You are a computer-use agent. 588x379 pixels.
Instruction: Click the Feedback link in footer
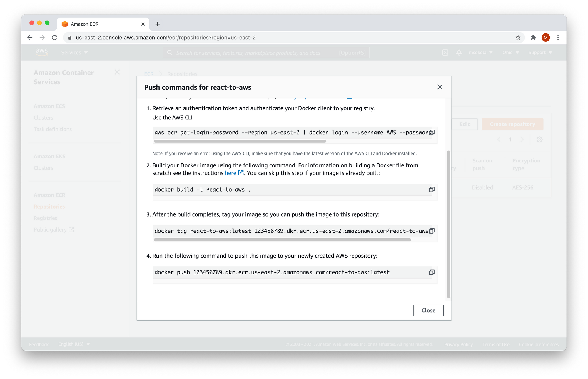tap(39, 344)
